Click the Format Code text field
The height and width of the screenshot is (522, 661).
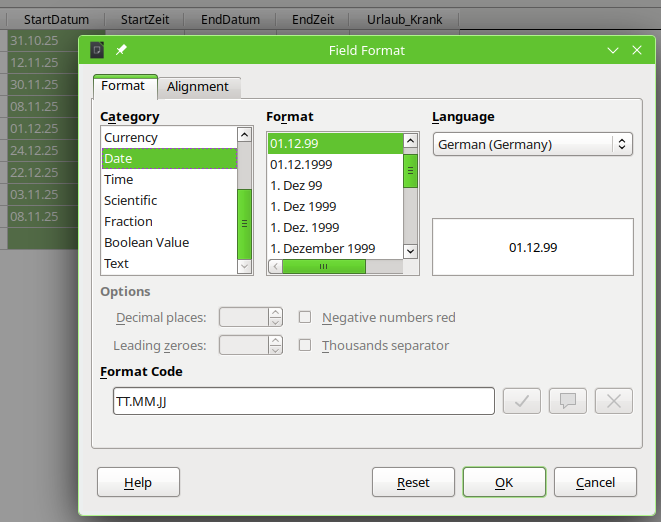coord(304,401)
